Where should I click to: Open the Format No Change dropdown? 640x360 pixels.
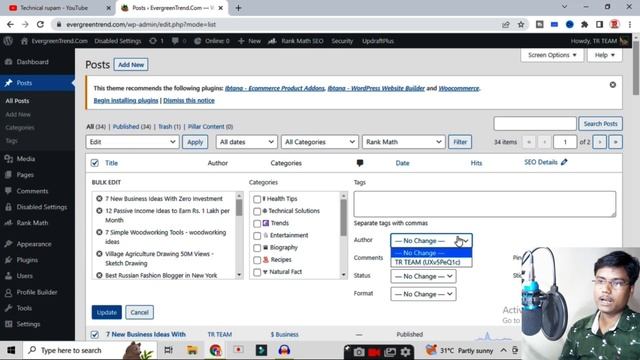click(x=423, y=294)
